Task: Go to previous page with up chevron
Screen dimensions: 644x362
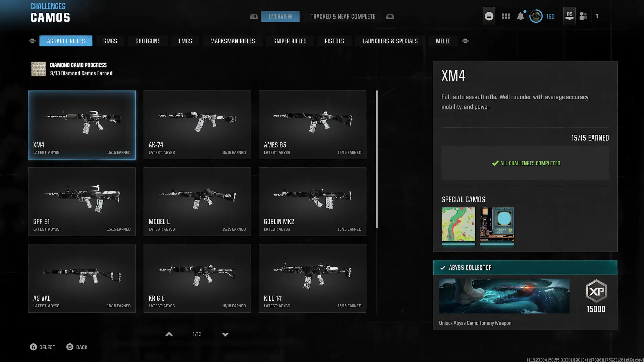Action: [169, 334]
